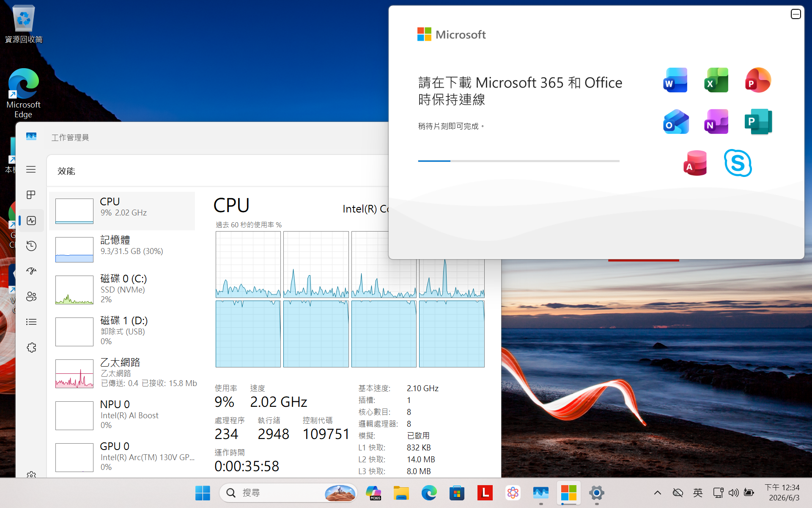Click the second top-row processor usage graph
This screenshot has height=508, width=812.
click(x=316, y=265)
